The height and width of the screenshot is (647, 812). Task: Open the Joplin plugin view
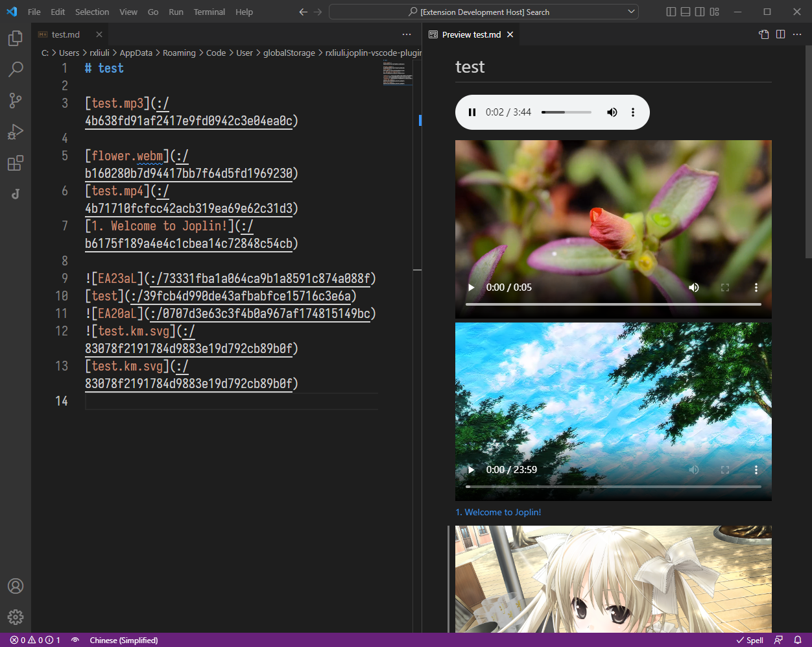[x=16, y=194]
